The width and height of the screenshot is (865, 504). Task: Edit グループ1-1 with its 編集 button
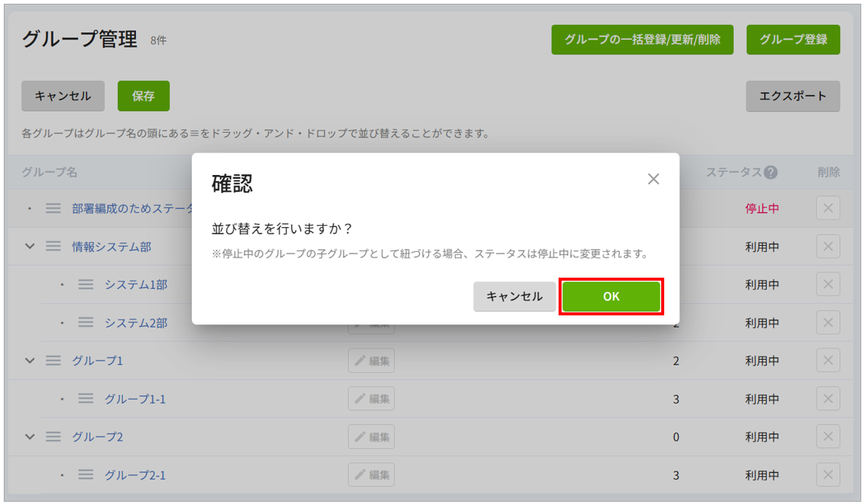371,398
